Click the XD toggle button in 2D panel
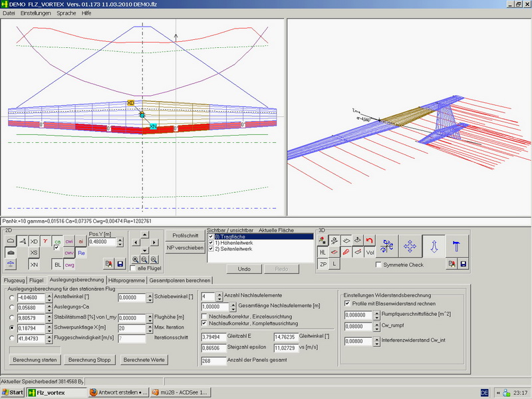The width and height of the screenshot is (532, 399). tap(34, 241)
